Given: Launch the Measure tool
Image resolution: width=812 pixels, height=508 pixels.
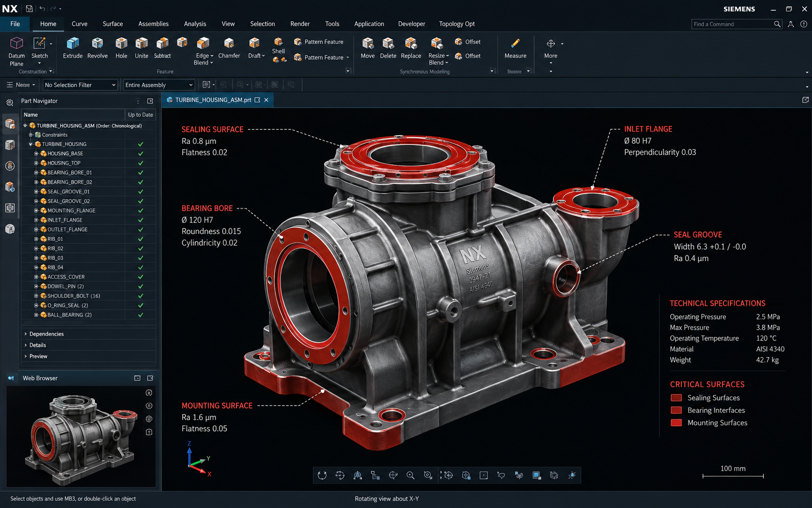Looking at the screenshot, I should coord(515,49).
